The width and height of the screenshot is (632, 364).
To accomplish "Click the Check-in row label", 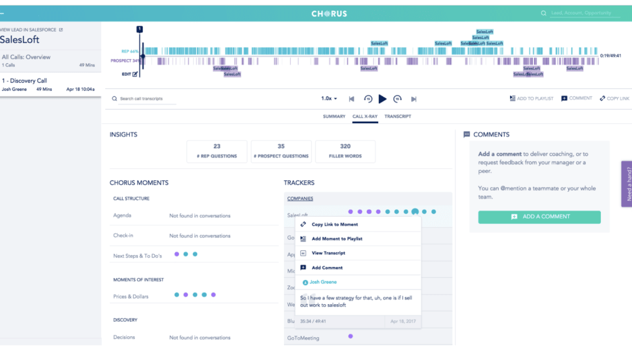I will (123, 235).
